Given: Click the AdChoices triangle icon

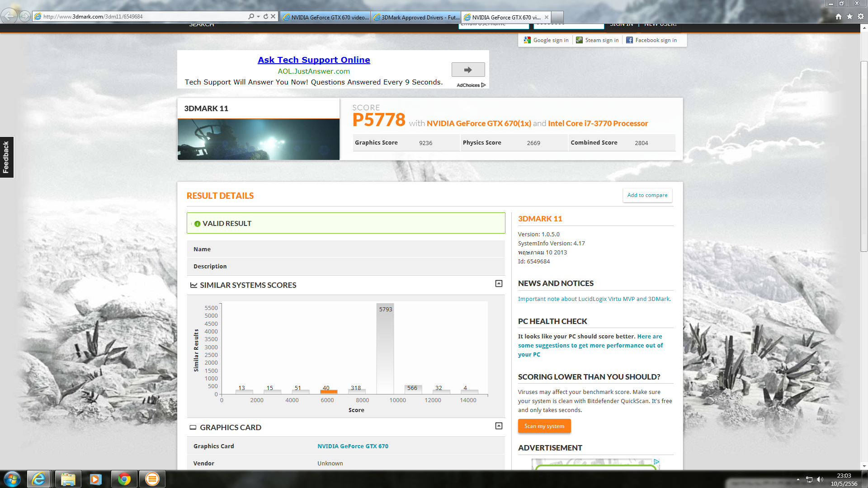Looking at the screenshot, I should pyautogui.click(x=483, y=85).
